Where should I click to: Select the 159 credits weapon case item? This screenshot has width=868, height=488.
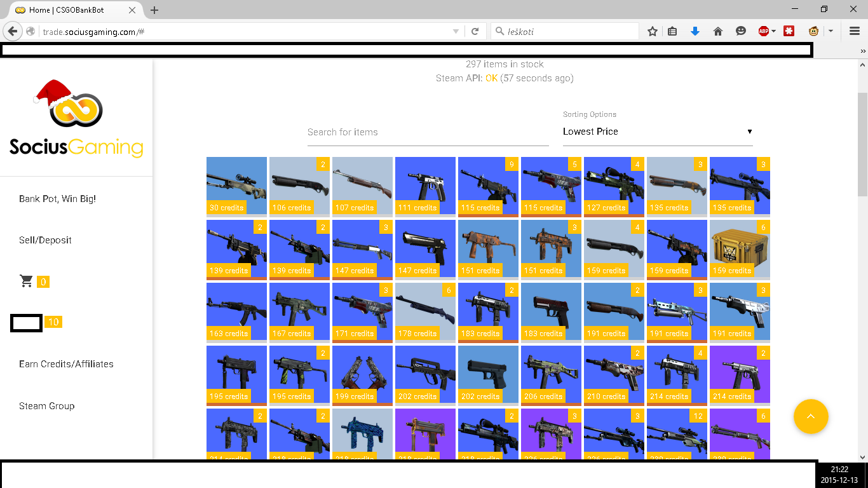tap(740, 250)
